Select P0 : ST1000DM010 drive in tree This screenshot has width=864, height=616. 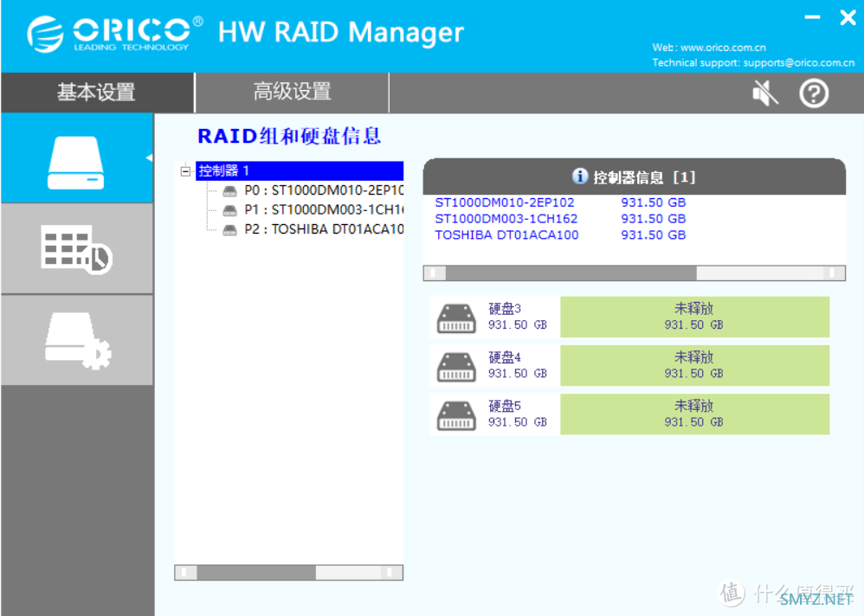[324, 190]
